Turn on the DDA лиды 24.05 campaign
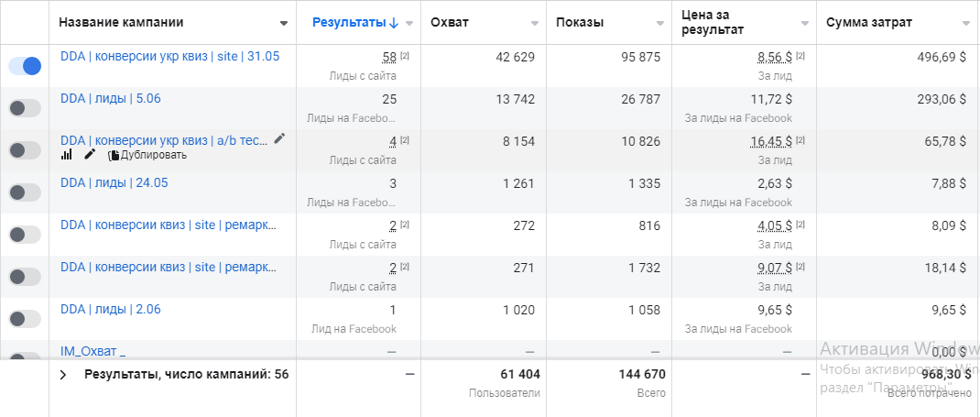Screen dimensions: 980x417 click(25, 192)
